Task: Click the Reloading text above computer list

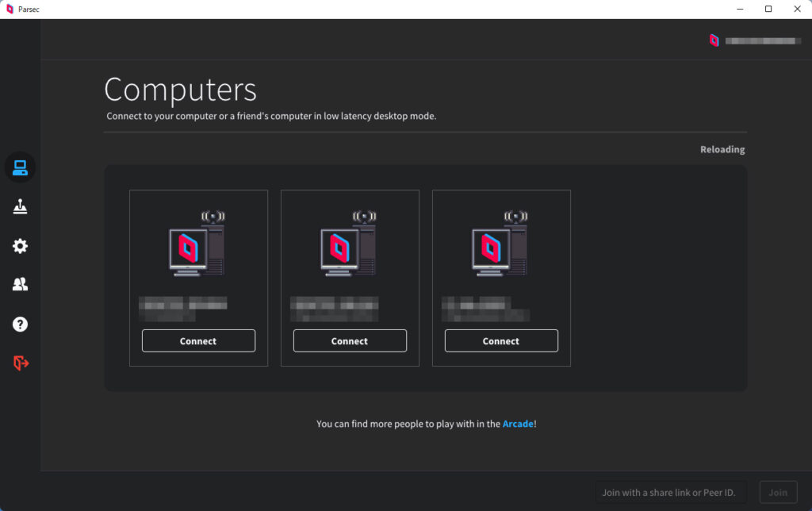Action: (722, 149)
